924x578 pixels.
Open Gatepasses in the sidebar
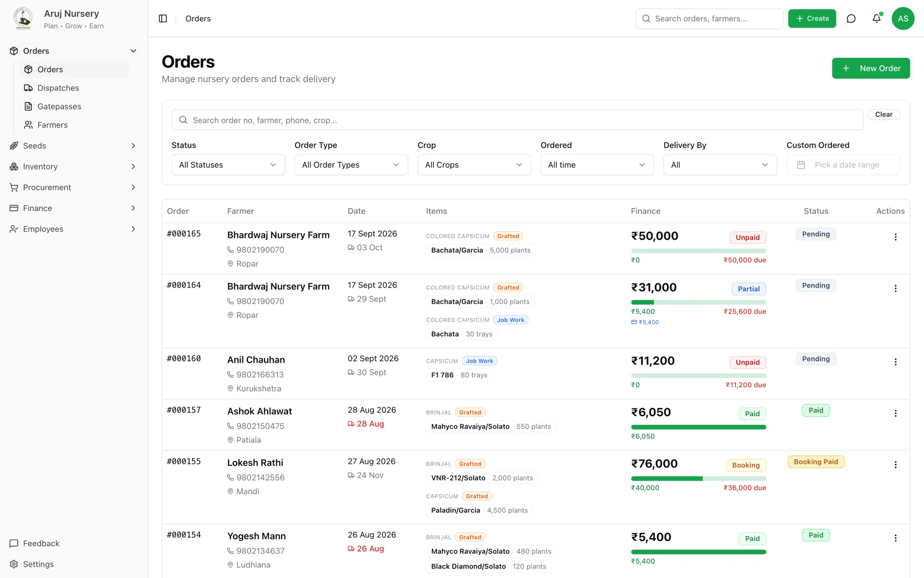(74, 106)
